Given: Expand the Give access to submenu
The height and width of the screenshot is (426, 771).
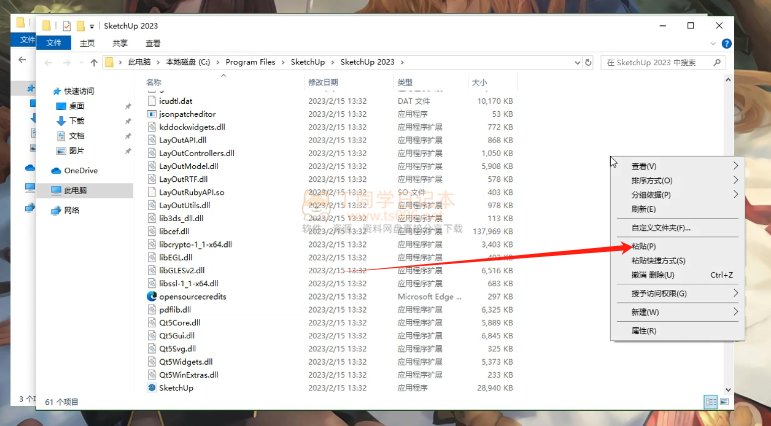Looking at the screenshot, I should [736, 293].
